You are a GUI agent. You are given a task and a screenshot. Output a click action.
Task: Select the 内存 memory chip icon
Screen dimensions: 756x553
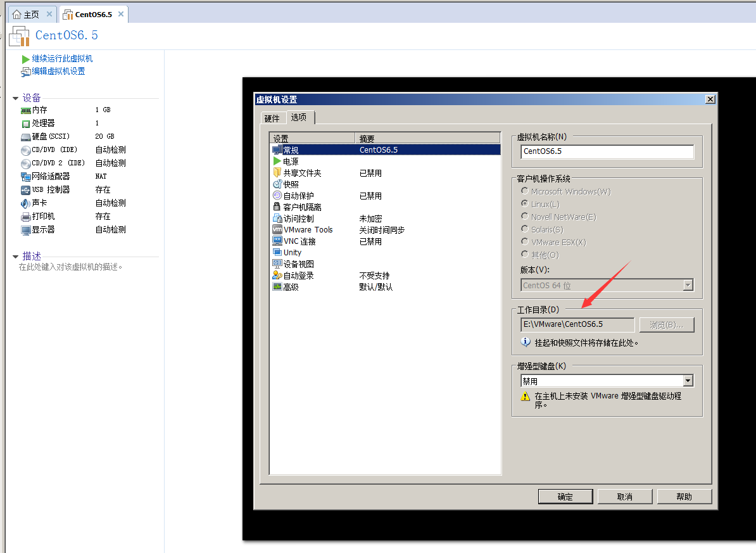pyautogui.click(x=25, y=110)
